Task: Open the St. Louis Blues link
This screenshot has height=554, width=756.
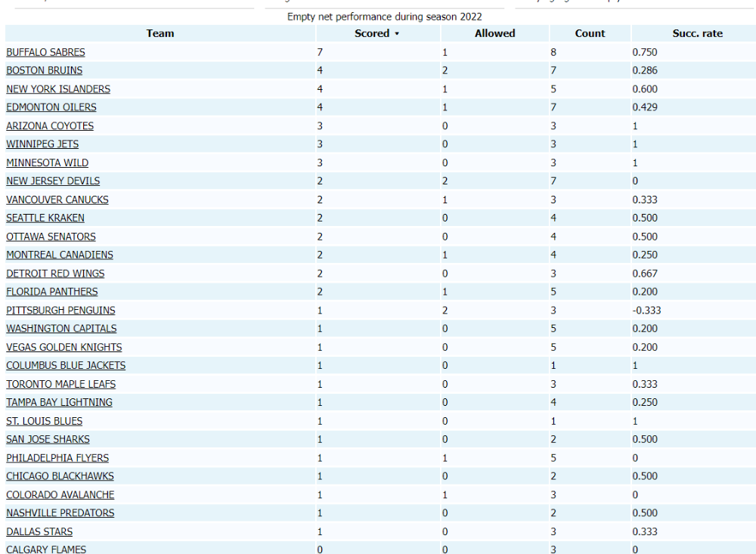Action: (x=45, y=421)
